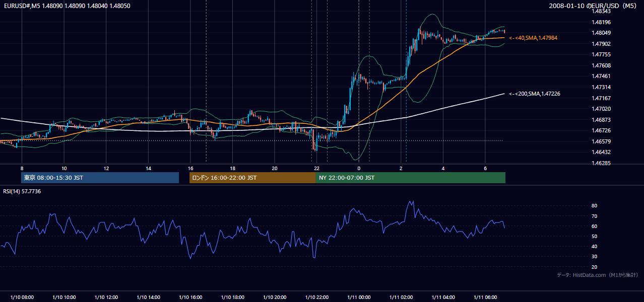Click the EURUSD#,M5 price header text

(x=67, y=6)
